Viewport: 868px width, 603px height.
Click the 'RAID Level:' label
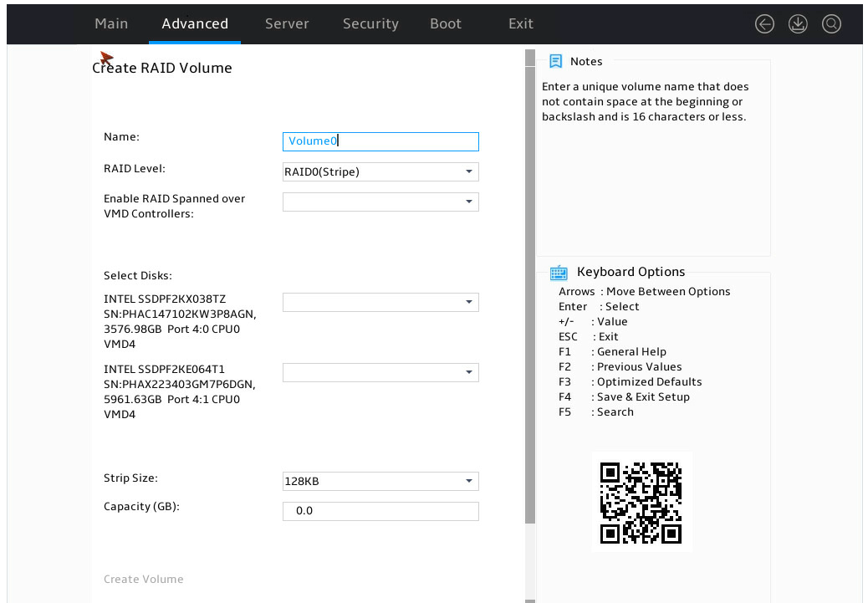coord(135,169)
